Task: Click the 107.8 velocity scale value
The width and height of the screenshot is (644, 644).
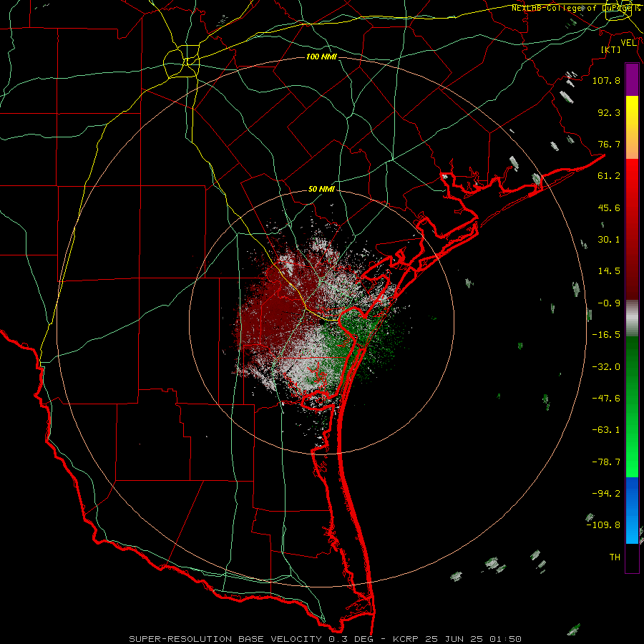Action: [606, 80]
